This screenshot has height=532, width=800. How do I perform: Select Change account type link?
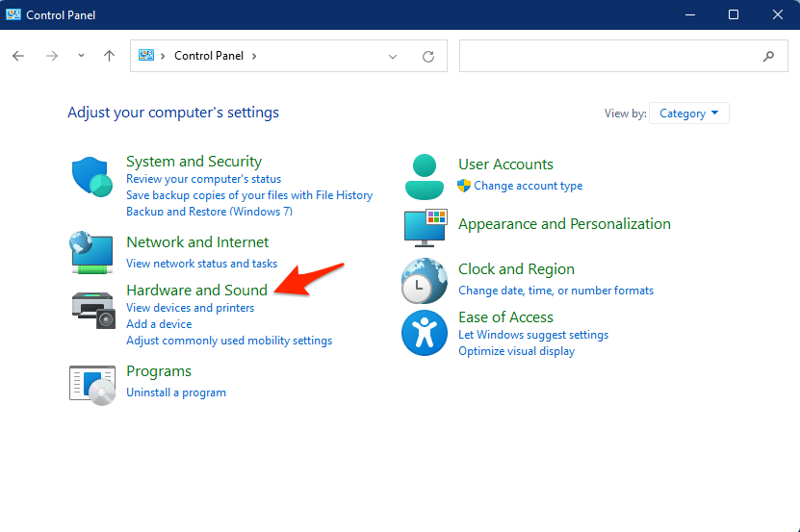click(528, 186)
